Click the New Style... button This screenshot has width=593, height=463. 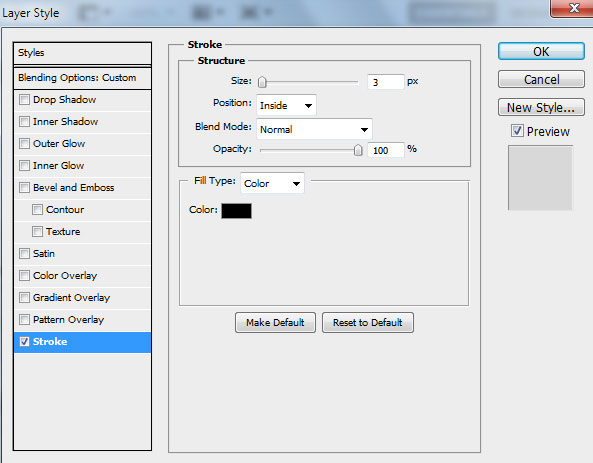(541, 107)
